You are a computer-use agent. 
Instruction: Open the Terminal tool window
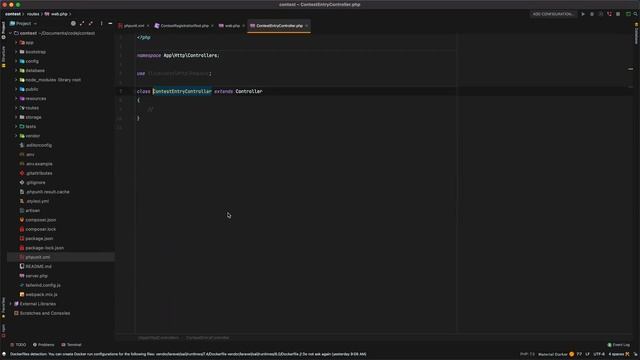click(71, 345)
